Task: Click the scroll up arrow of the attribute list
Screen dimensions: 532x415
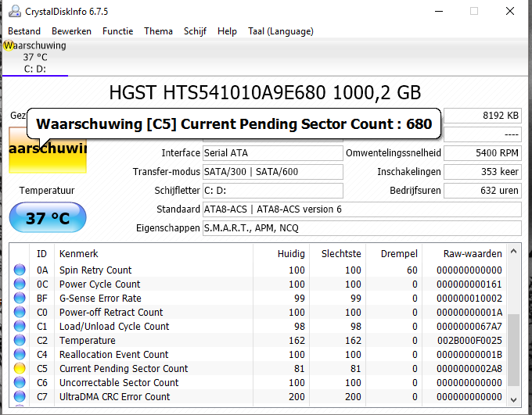Action: click(513, 252)
